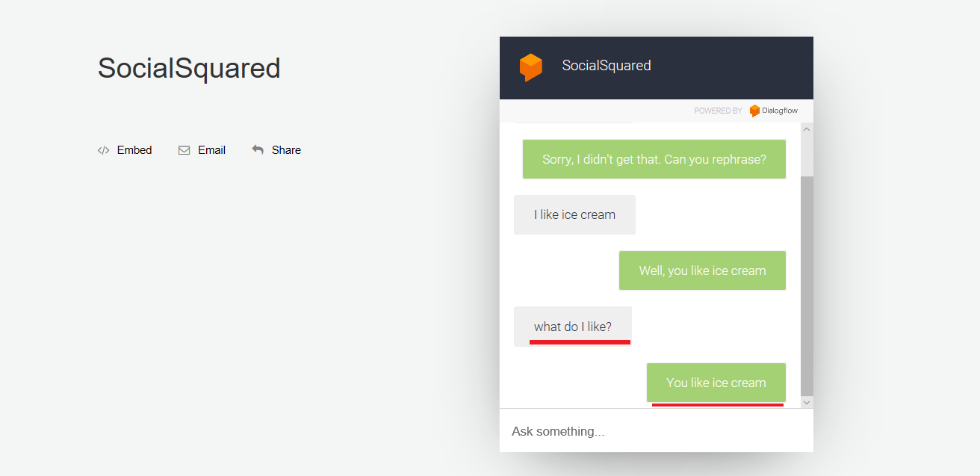The width and height of the screenshot is (980, 476).
Task: Click the small Dialogflow logo icon
Action: [x=754, y=111]
